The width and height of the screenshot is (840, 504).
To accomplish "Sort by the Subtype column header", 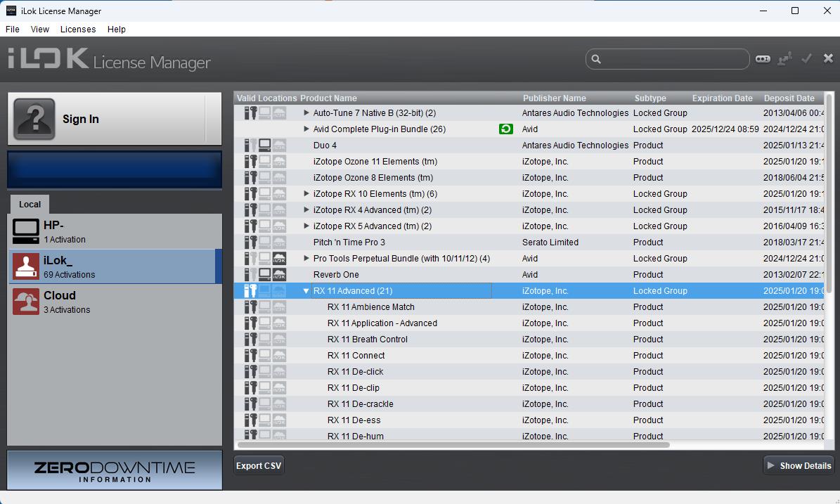I will (x=650, y=98).
